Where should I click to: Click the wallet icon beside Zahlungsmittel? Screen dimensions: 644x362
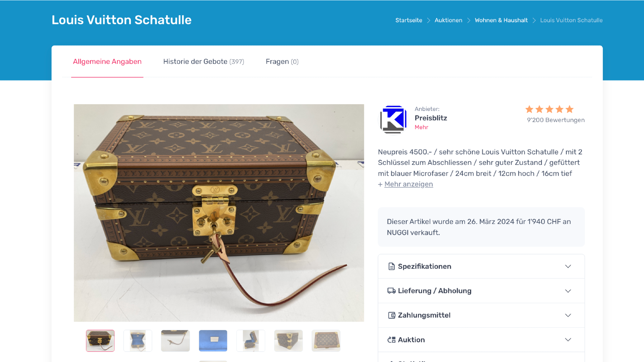coord(391,315)
